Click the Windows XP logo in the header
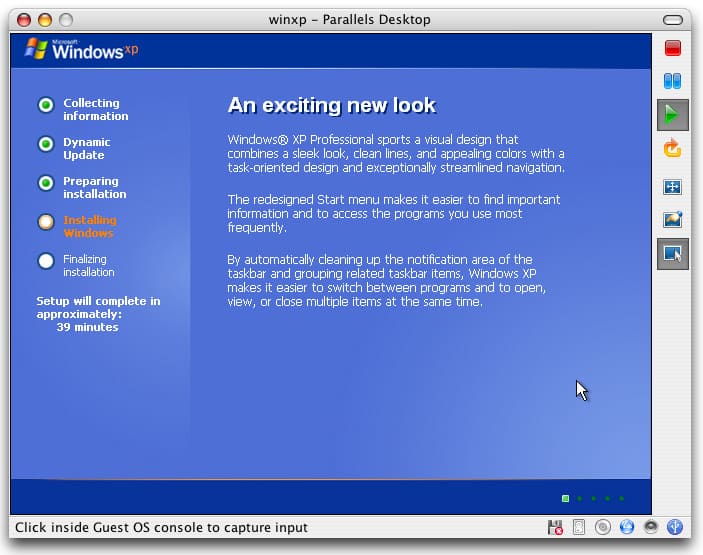703x555 pixels. pos(82,49)
